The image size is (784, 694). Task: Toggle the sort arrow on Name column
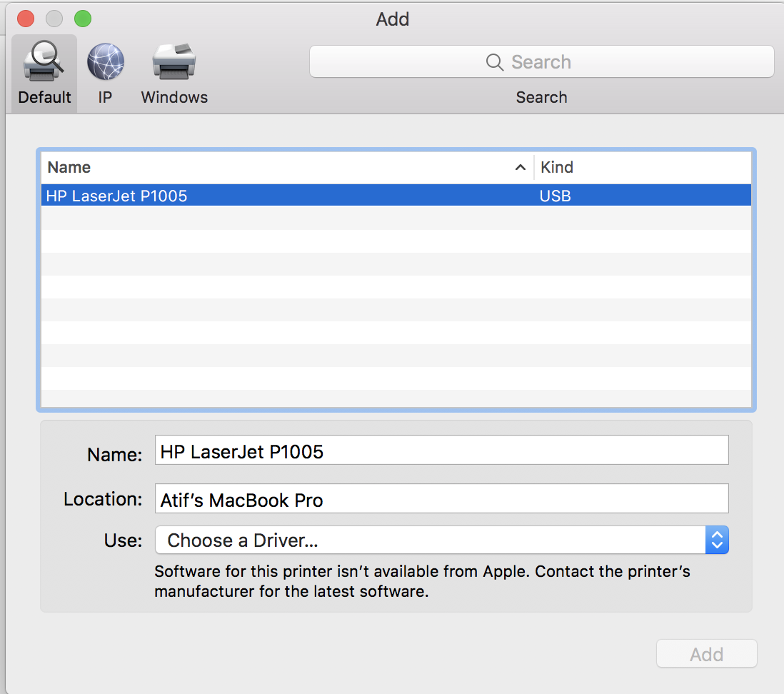(x=520, y=168)
